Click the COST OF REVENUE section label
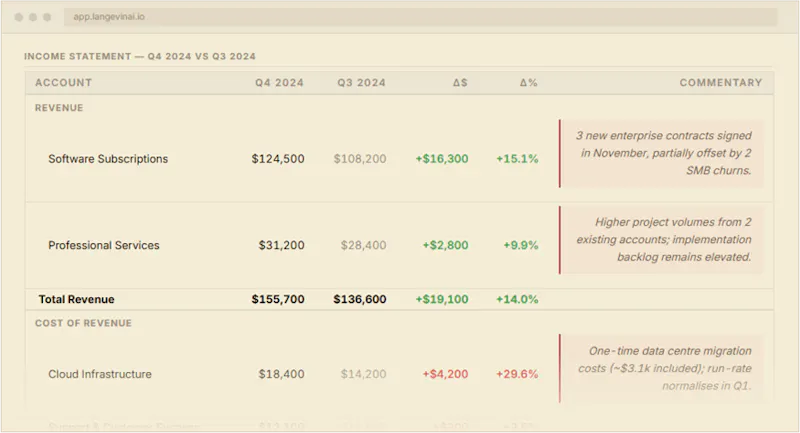 point(83,323)
